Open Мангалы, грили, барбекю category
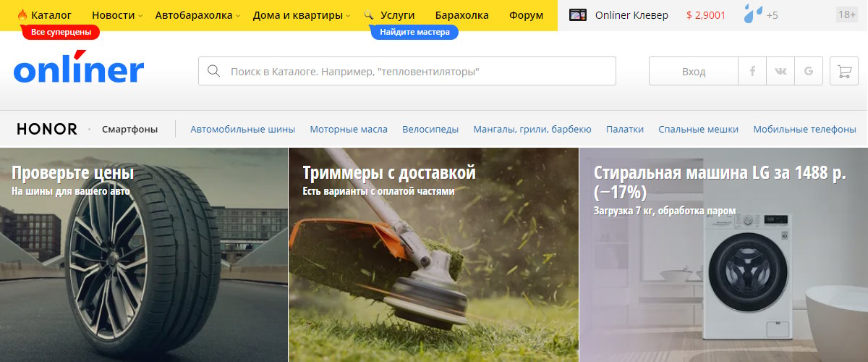Screen dimensions: 868x362 (x=532, y=130)
